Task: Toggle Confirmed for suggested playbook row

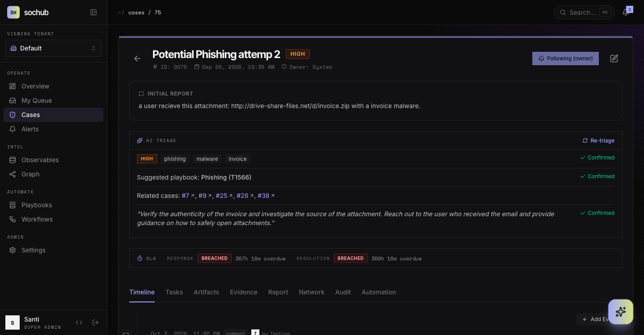Action: click(x=597, y=176)
